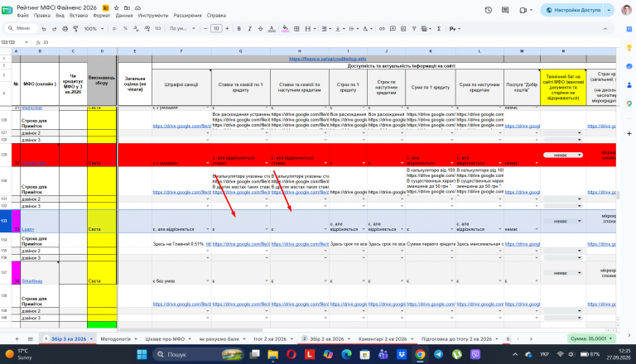Increase font size plus button
Image resolution: width=636 pixels, height=364 pixels.
point(227,29)
